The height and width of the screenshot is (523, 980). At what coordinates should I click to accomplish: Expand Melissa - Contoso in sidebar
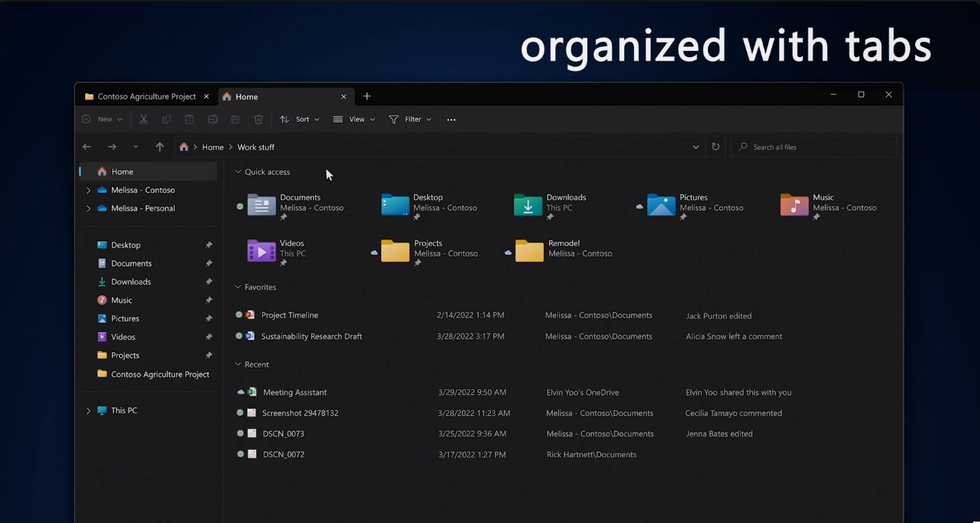tap(88, 190)
